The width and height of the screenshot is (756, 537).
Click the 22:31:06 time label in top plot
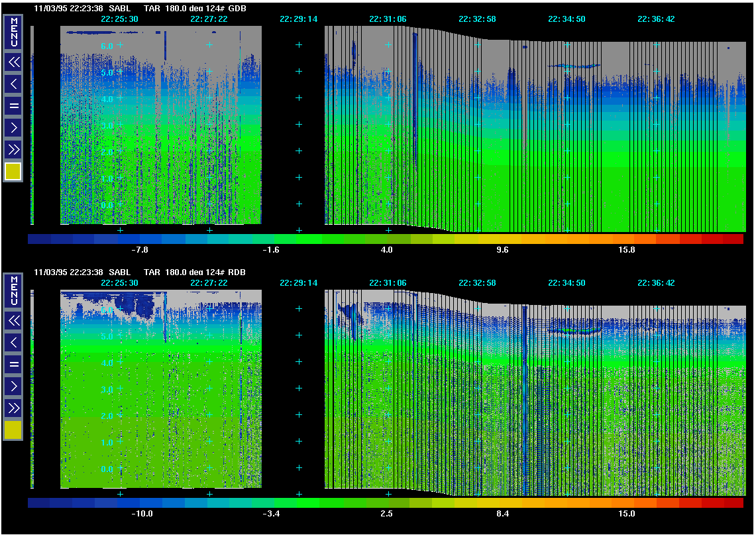click(x=388, y=19)
